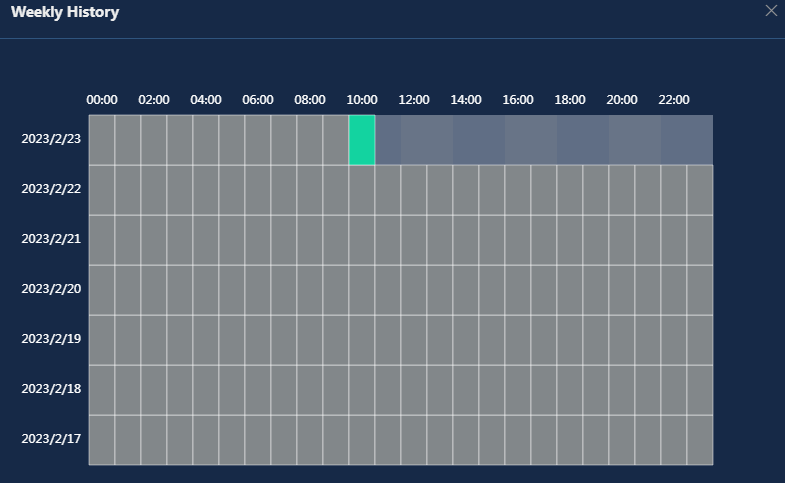Pick the 18:00 cell on 2023/2/21
Image resolution: width=785 pixels, height=483 pixels.
[570, 240]
